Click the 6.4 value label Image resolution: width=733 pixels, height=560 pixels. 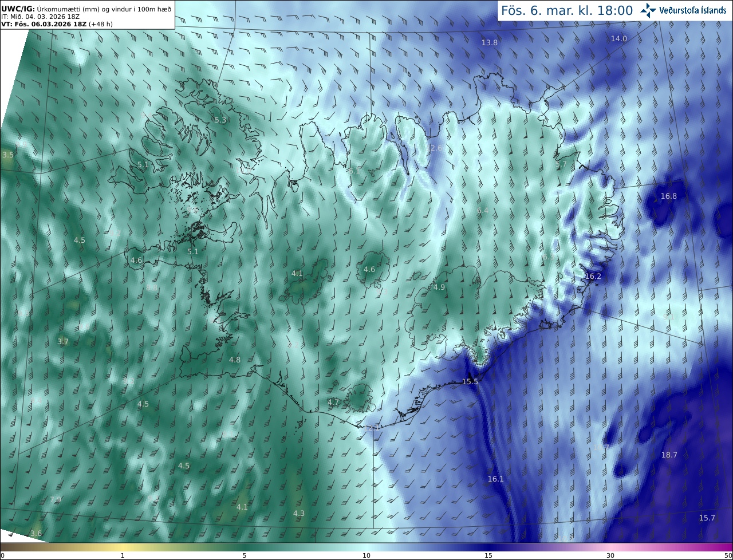483,211
